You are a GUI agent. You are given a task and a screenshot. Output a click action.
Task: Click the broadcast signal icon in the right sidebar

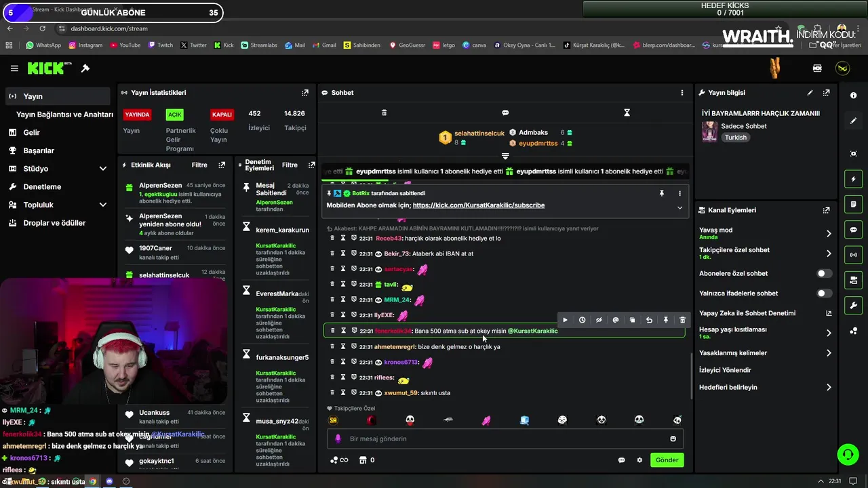pyautogui.click(x=853, y=255)
